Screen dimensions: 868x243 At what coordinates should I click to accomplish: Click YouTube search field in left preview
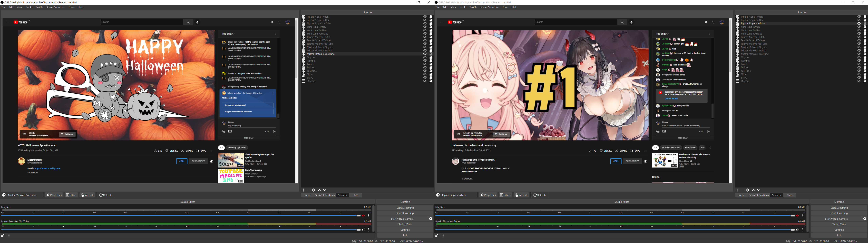pos(142,22)
